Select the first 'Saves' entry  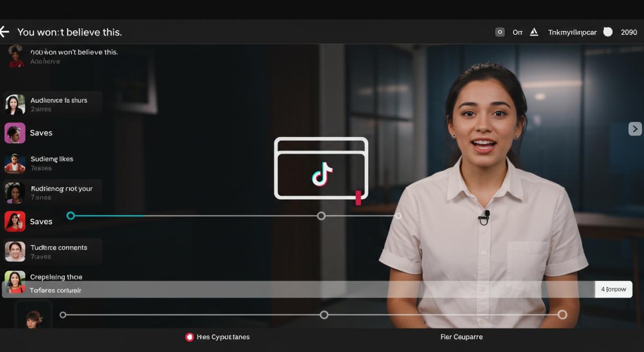tap(41, 133)
